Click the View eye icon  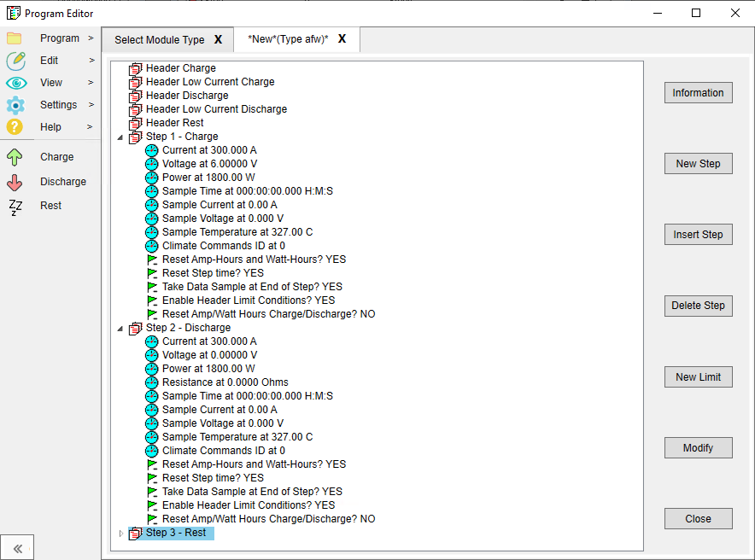(15, 83)
